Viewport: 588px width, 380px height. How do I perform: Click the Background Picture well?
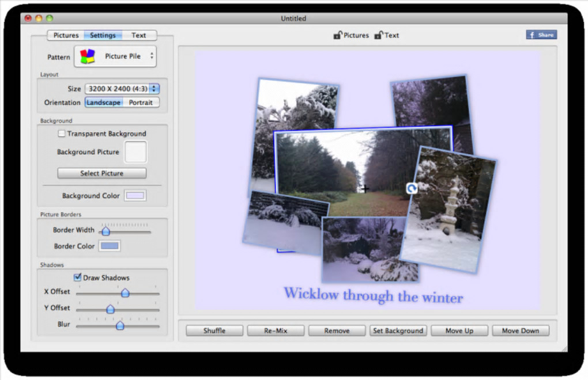[135, 152]
